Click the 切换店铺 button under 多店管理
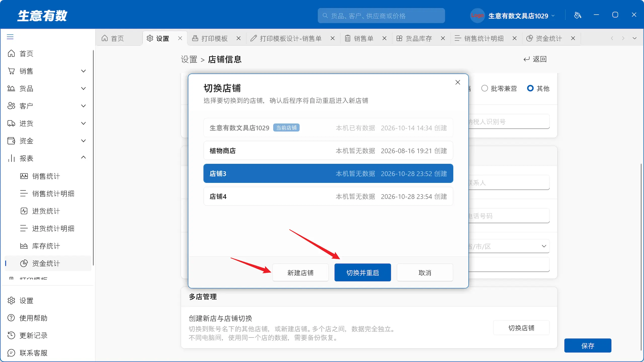This screenshot has height=362, width=644. pos(521,328)
